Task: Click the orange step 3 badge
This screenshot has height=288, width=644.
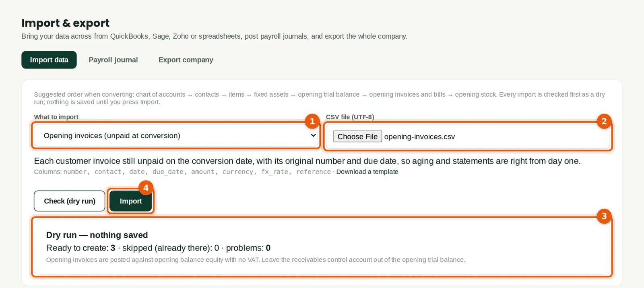Action: [604, 216]
